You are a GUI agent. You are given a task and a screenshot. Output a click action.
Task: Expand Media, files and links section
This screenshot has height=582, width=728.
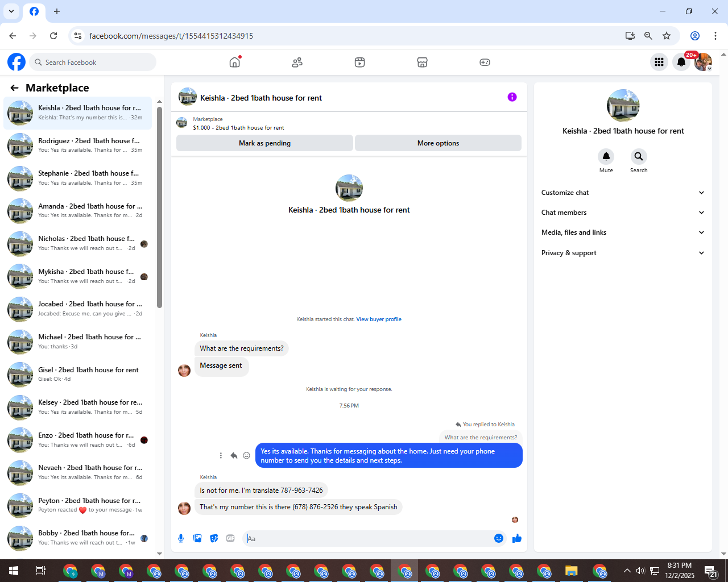coord(623,232)
